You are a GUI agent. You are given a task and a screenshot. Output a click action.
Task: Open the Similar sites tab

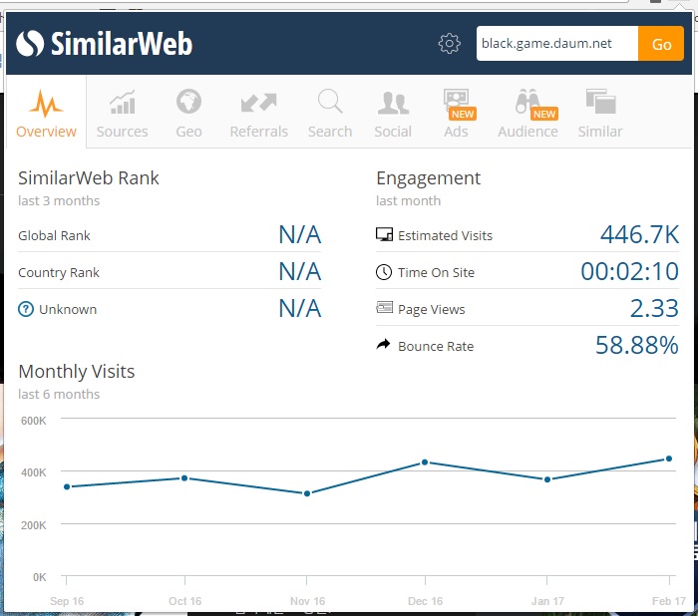600,114
